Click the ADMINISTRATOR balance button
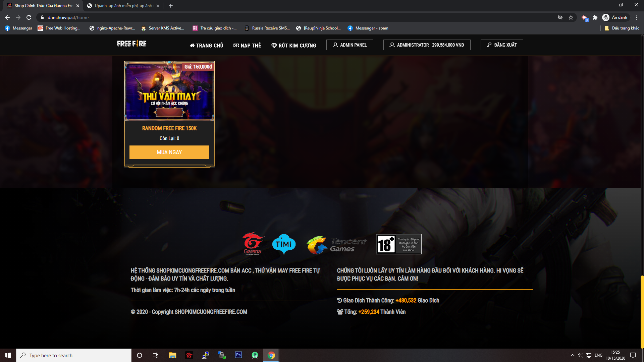 [x=427, y=45]
